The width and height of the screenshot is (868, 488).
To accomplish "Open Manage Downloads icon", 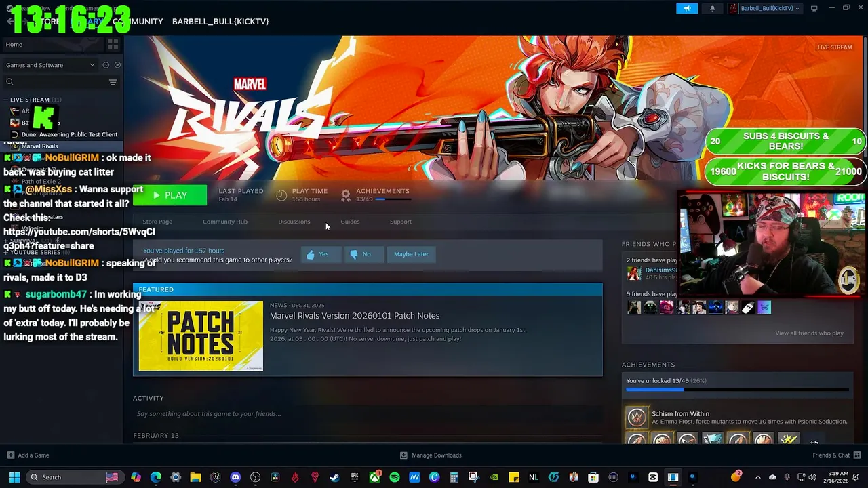I will tap(403, 455).
